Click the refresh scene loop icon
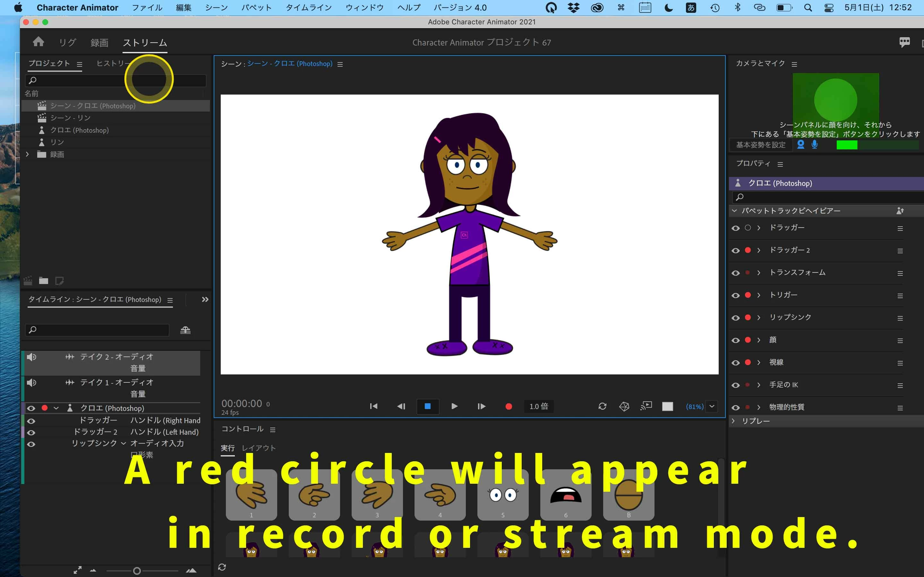This screenshot has width=924, height=577. click(x=602, y=406)
